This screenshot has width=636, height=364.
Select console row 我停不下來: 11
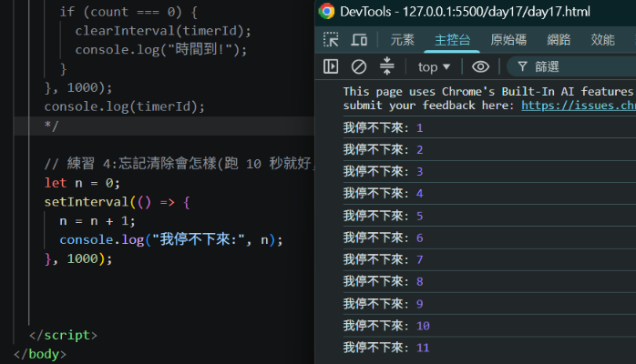click(489, 347)
